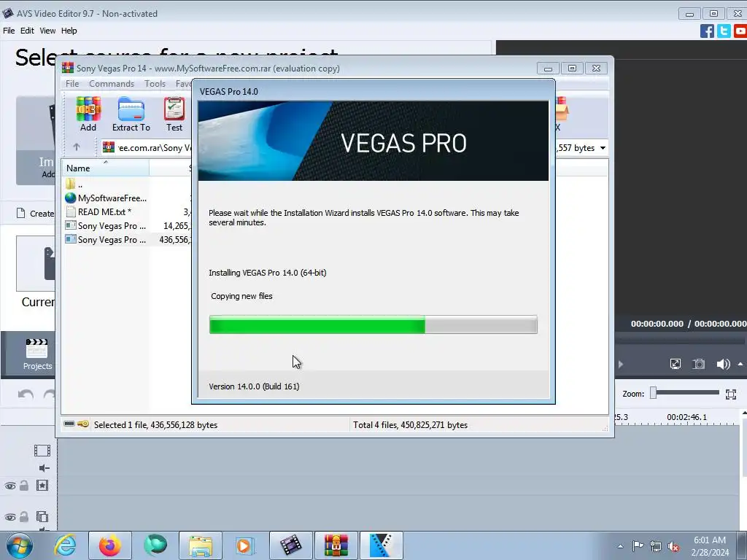Click the key password icon in WinRAR status bar
The height and width of the screenshot is (560, 747).
point(83,424)
